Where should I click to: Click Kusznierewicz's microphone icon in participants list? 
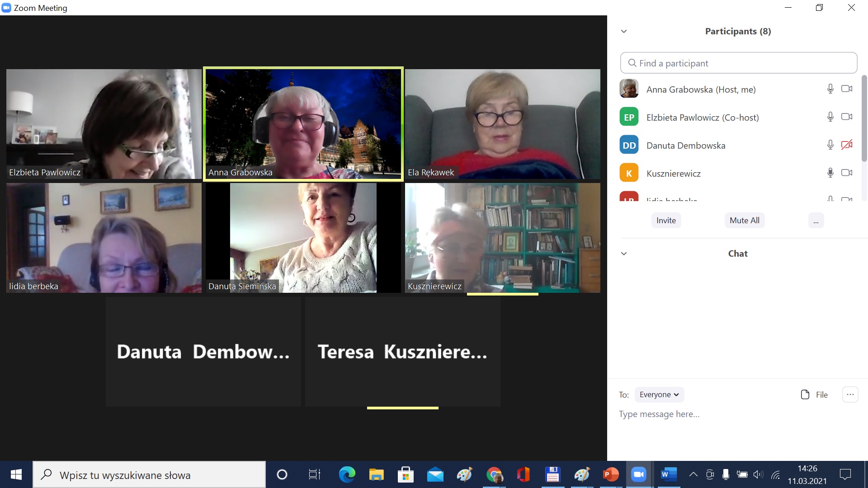830,173
